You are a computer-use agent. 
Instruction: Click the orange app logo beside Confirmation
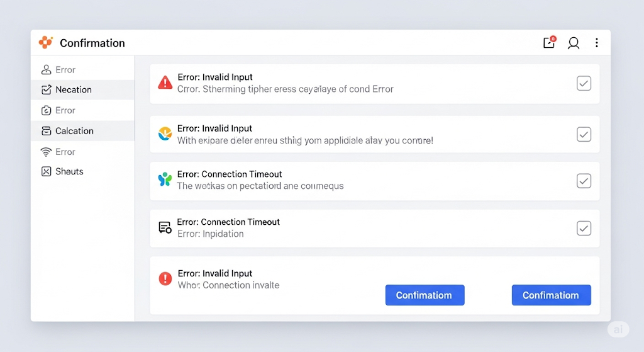point(45,42)
